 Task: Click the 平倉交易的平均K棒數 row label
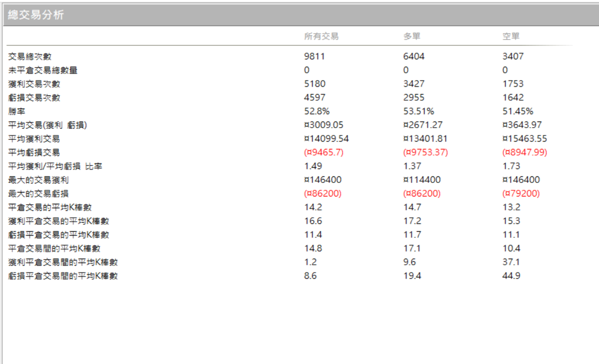pyautogui.click(x=50, y=208)
